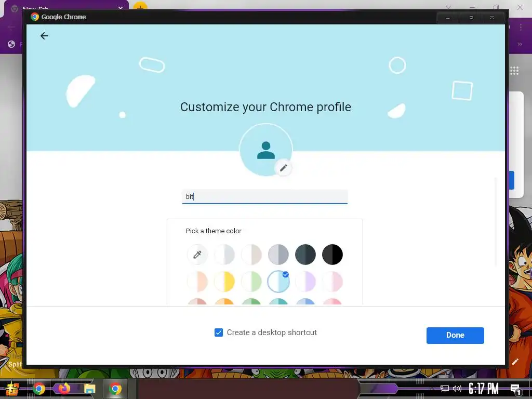
Task: Select the warm beige theme color
Action: pyautogui.click(x=251, y=255)
